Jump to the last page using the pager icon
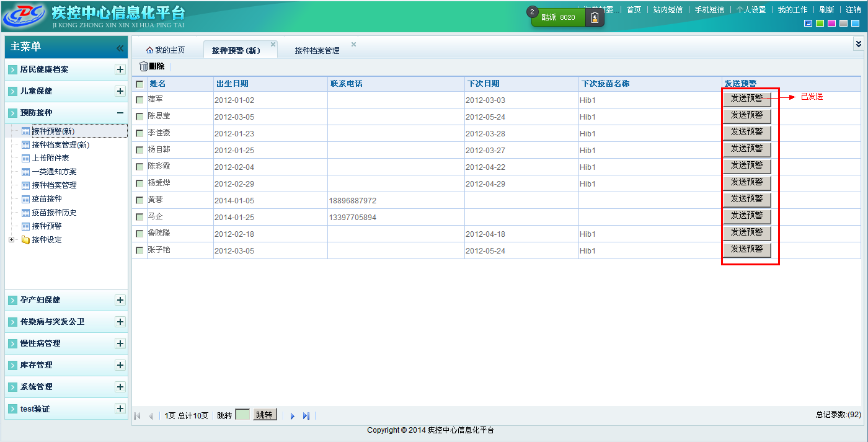This screenshot has height=442, width=868. click(x=306, y=416)
